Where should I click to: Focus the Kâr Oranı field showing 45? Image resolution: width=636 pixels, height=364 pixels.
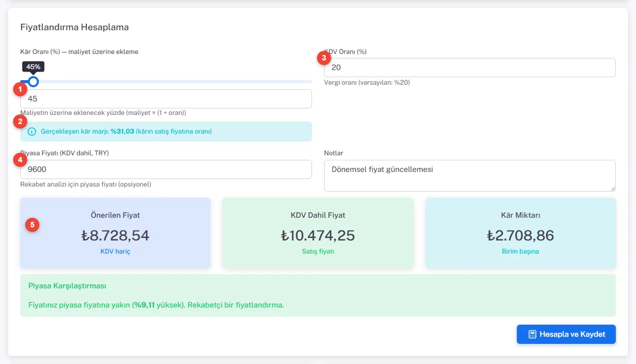(x=166, y=99)
